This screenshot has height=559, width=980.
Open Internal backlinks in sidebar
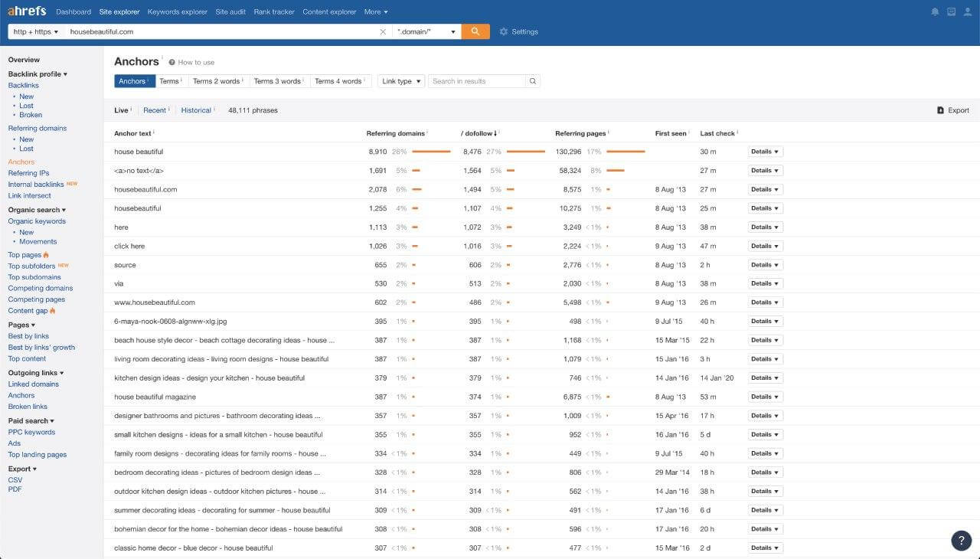[x=36, y=185]
